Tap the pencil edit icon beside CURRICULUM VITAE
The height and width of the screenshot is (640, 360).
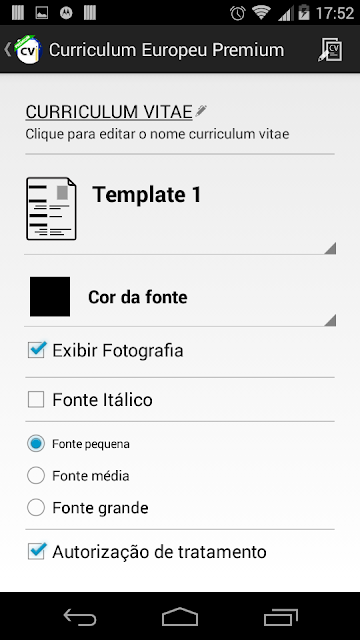200,111
